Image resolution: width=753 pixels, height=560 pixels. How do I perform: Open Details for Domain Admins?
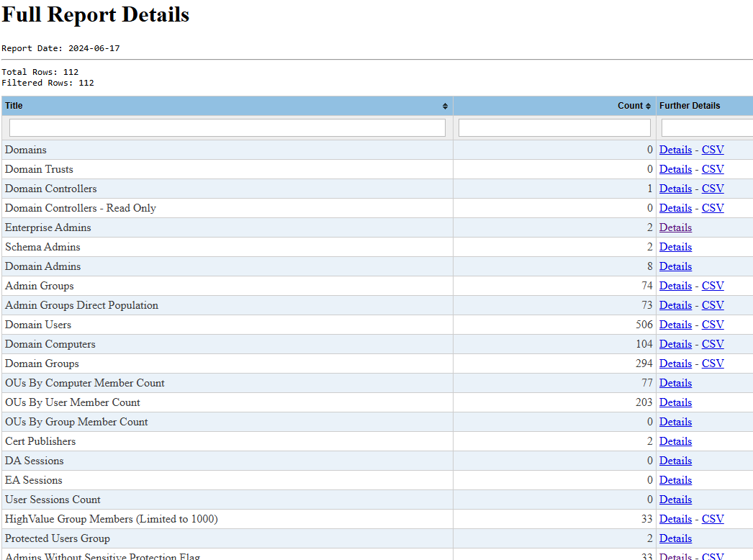point(675,266)
